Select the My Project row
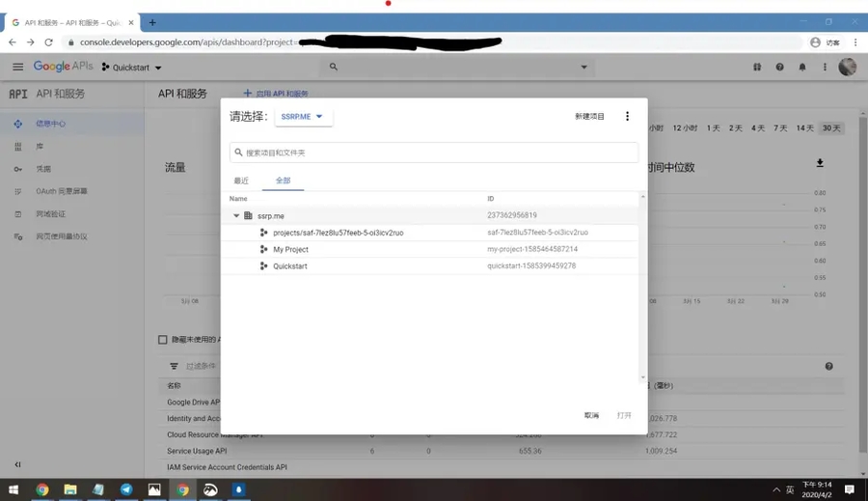This screenshot has height=501, width=868. point(290,249)
